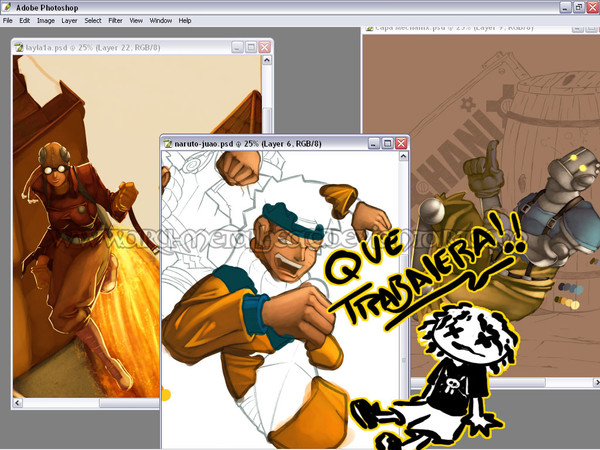Screen dimensions: 600x450
Task: Click the vertical scrollbar thumb in layla1a.psd
Action: point(267,121)
